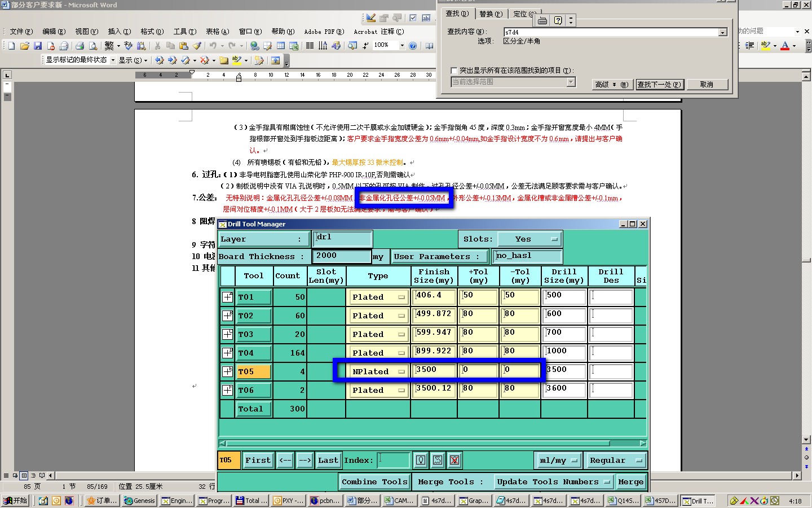Screen dimensions: 812x508
Task: Open the T04 Plated type dropdown
Action: point(378,353)
